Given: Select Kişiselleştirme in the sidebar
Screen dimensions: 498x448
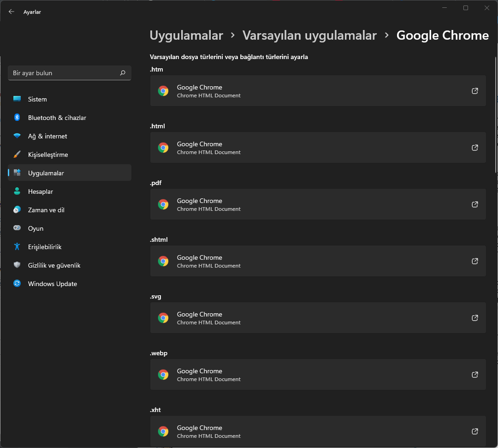Looking at the screenshot, I should tap(48, 155).
